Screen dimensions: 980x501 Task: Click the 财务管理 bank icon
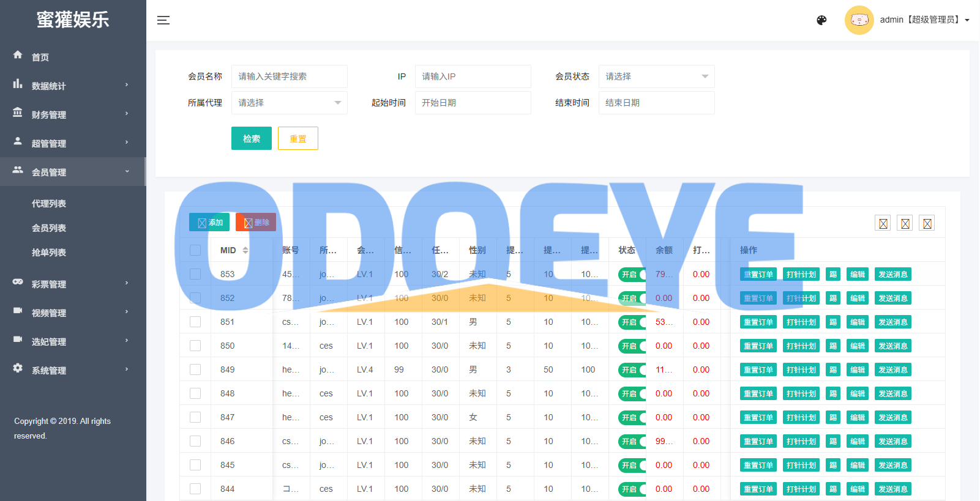tap(18, 113)
